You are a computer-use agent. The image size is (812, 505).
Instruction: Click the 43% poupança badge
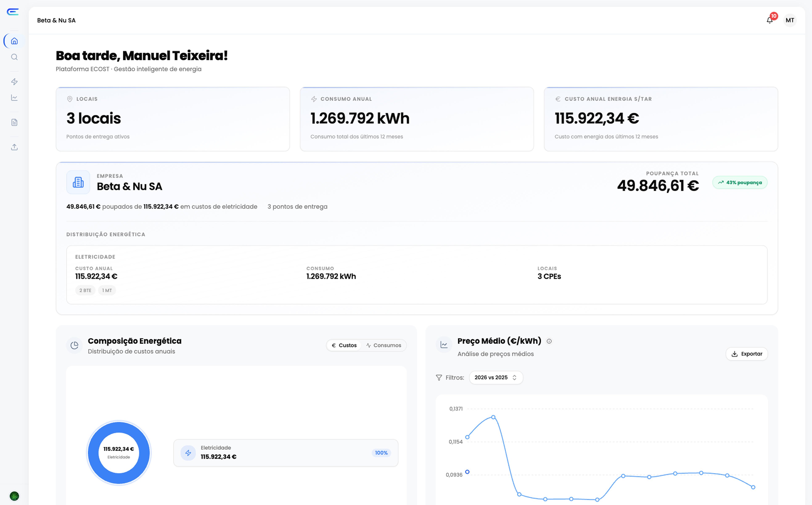pos(740,182)
